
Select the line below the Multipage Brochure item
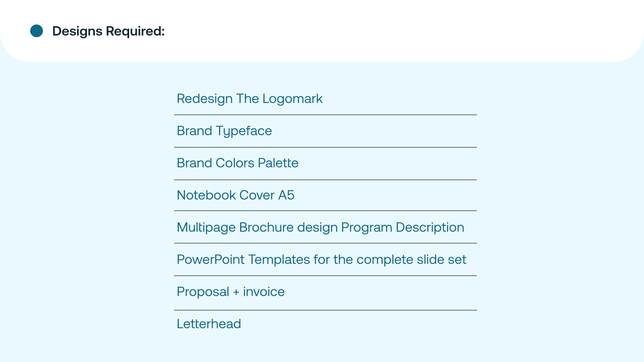[325, 243]
